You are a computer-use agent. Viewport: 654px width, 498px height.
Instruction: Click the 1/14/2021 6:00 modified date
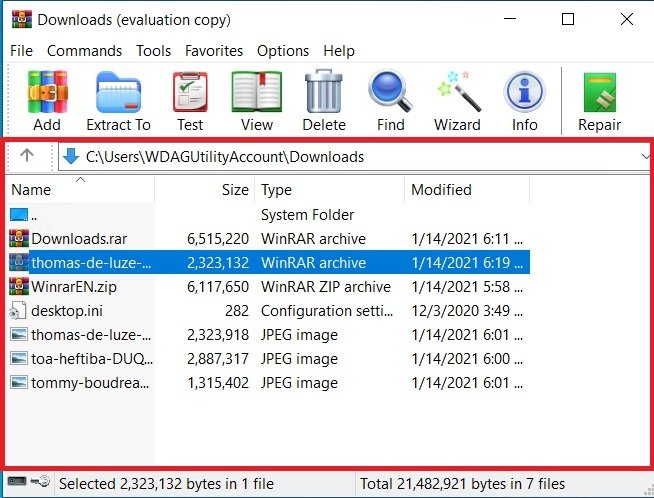point(467,359)
